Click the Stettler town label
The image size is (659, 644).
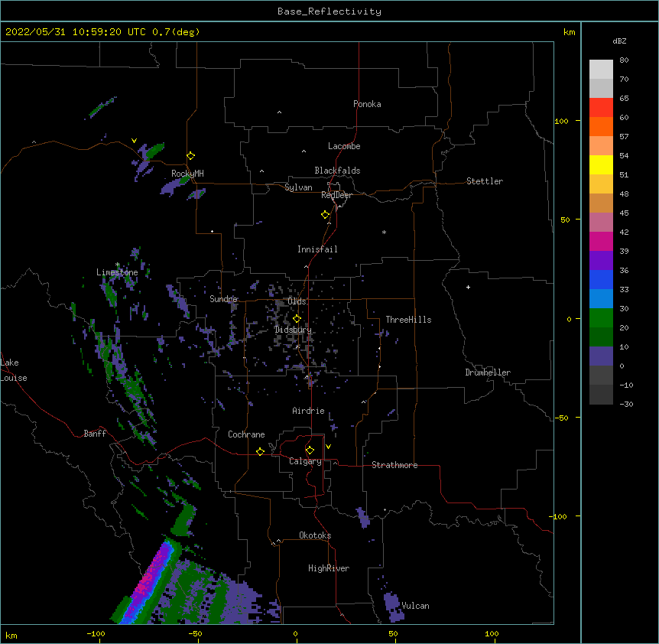485,181
